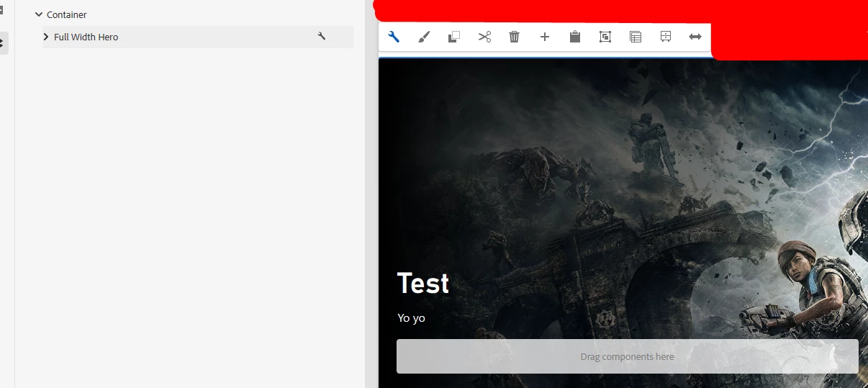
Task: Select the Container tree item
Action: [67, 14]
